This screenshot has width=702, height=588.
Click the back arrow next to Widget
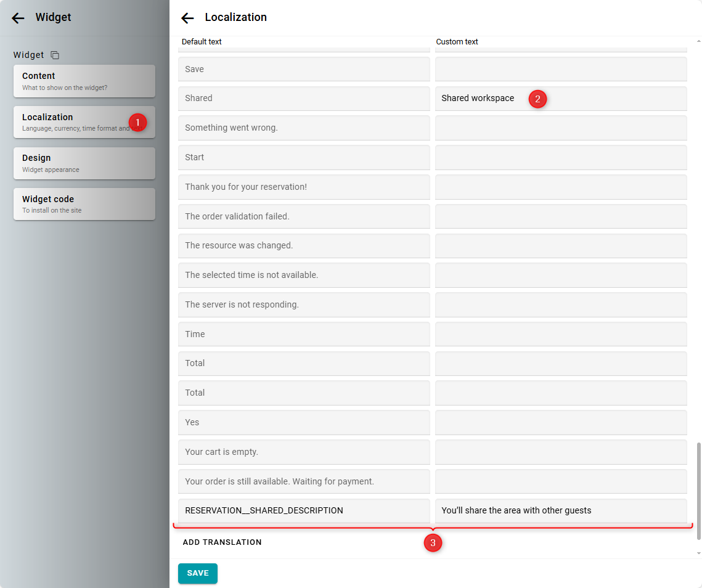[18, 18]
